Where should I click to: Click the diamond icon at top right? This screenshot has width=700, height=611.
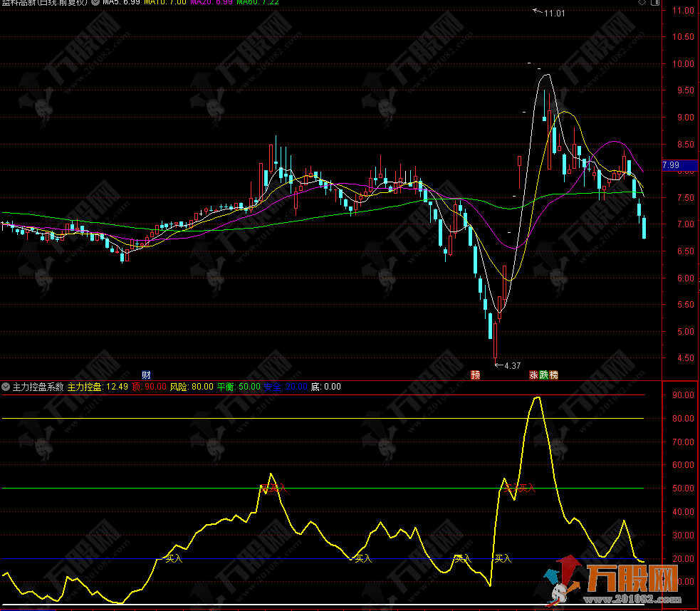[642, 2]
